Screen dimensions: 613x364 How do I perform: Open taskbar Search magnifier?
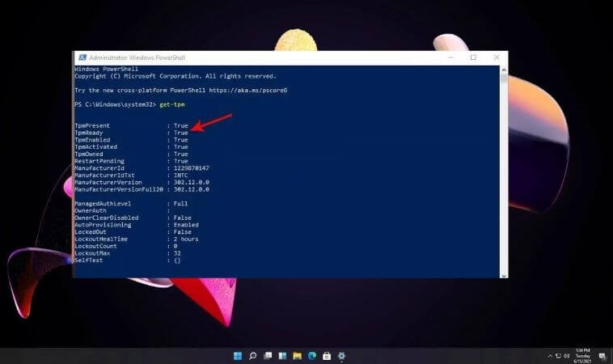tap(252, 356)
